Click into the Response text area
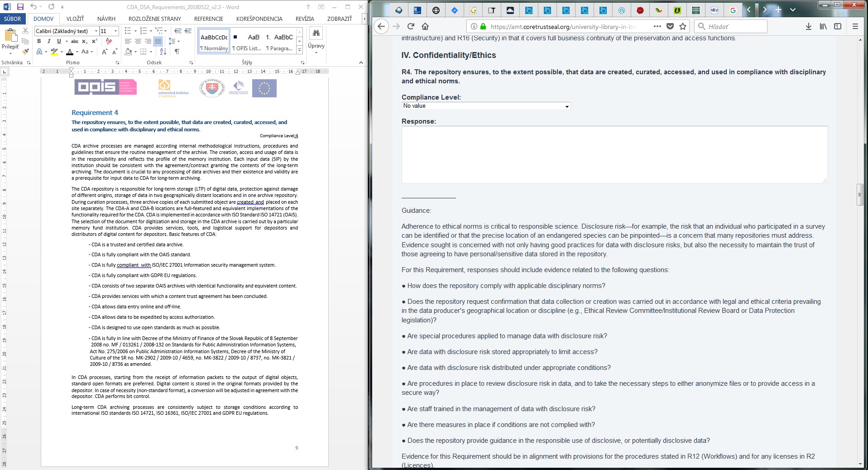This screenshot has height=470, width=868. point(614,154)
